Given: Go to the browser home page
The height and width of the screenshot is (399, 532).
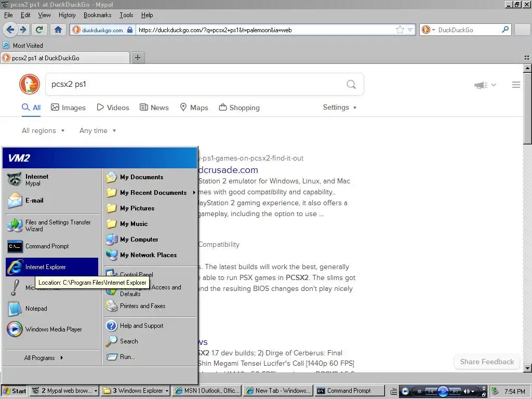Looking at the screenshot, I should click(58, 30).
